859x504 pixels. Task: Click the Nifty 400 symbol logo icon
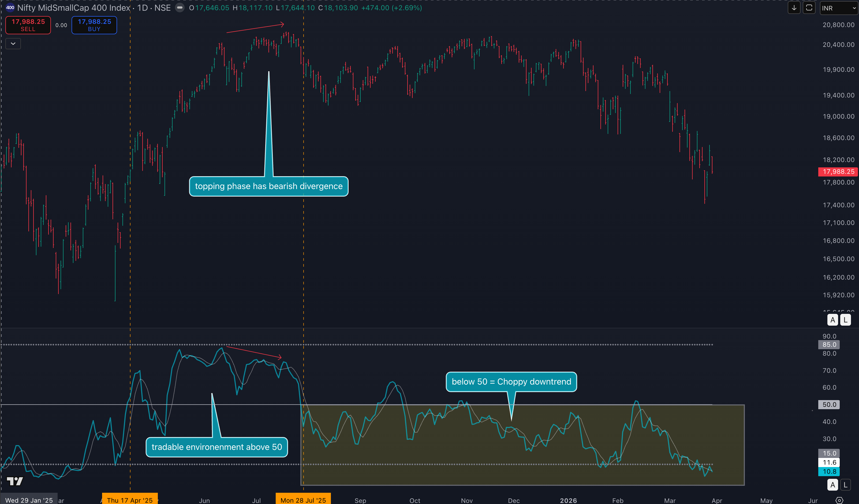tap(10, 7)
